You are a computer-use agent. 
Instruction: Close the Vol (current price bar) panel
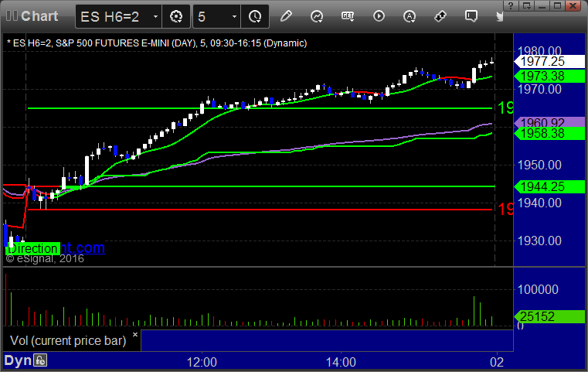135,334
